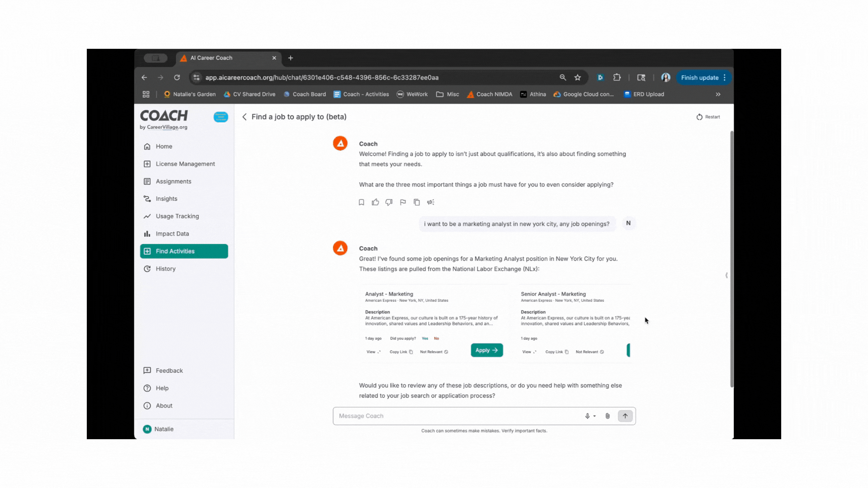Play the Coach message aloud (speaker icon)
The width and height of the screenshot is (868, 488).
coord(431,202)
